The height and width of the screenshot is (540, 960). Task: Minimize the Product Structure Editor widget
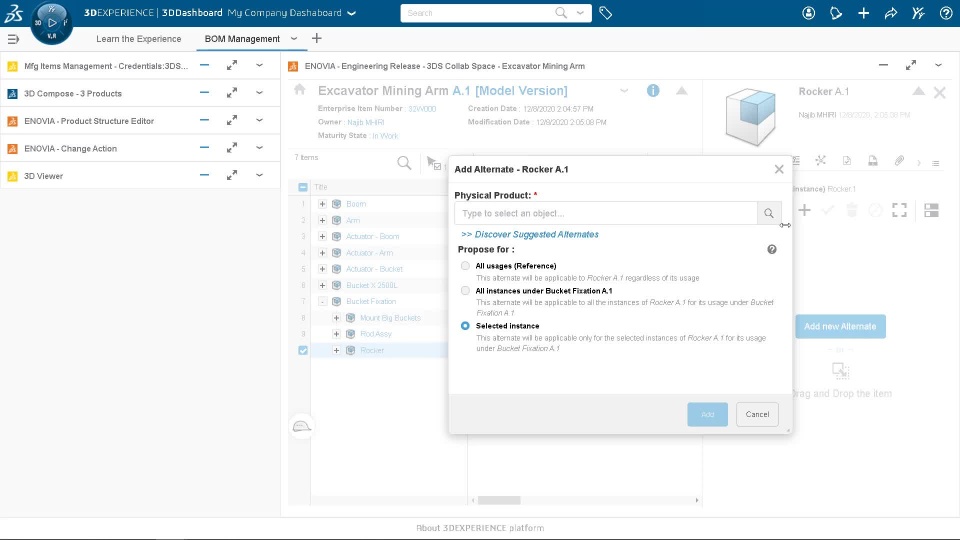204,121
